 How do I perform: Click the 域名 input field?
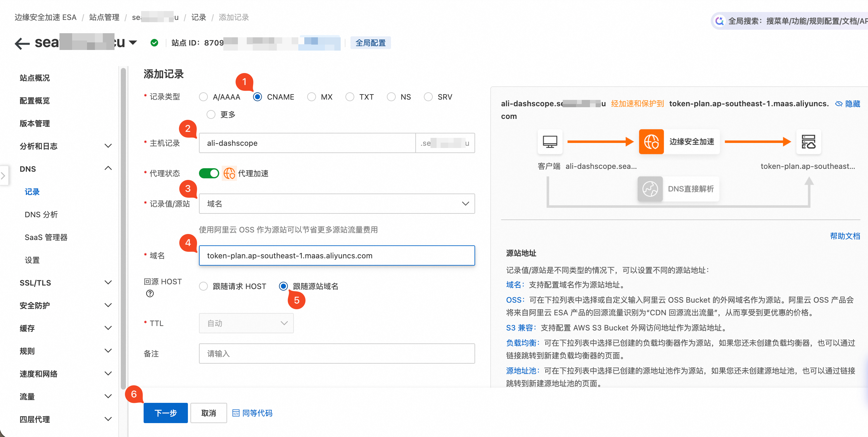tap(337, 255)
